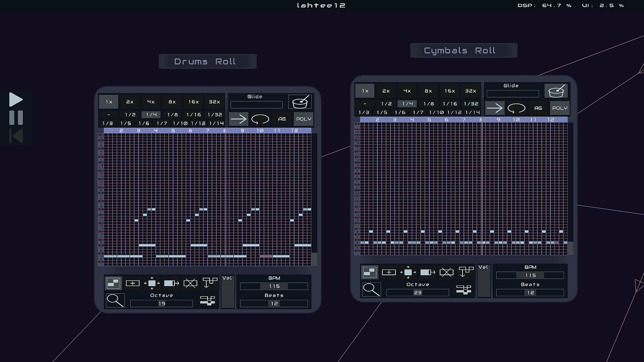The width and height of the screenshot is (644, 362).
Task: Select the 1/8 grid division in Drums Roll
Action: click(x=172, y=115)
